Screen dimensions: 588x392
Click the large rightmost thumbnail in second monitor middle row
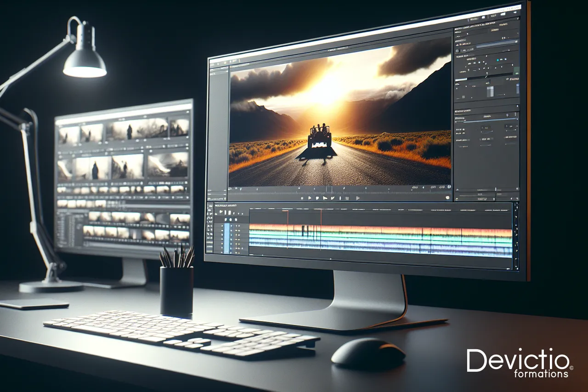click(x=168, y=164)
